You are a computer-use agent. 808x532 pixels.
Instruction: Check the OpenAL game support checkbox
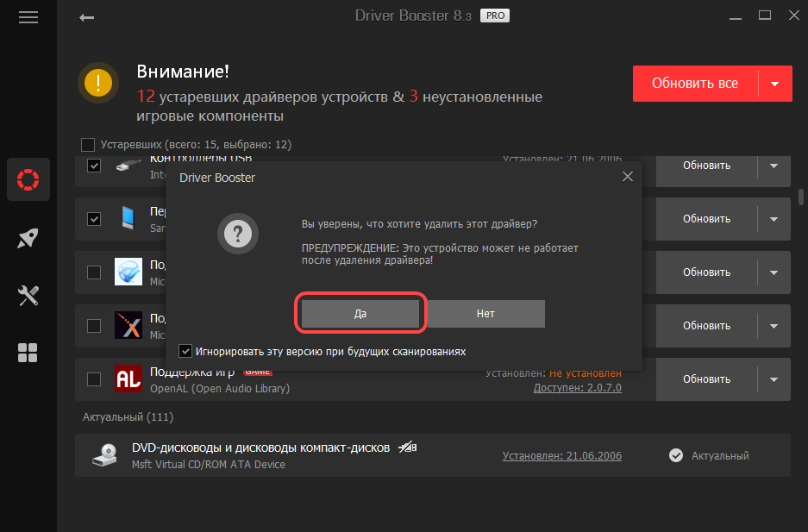coord(94,379)
